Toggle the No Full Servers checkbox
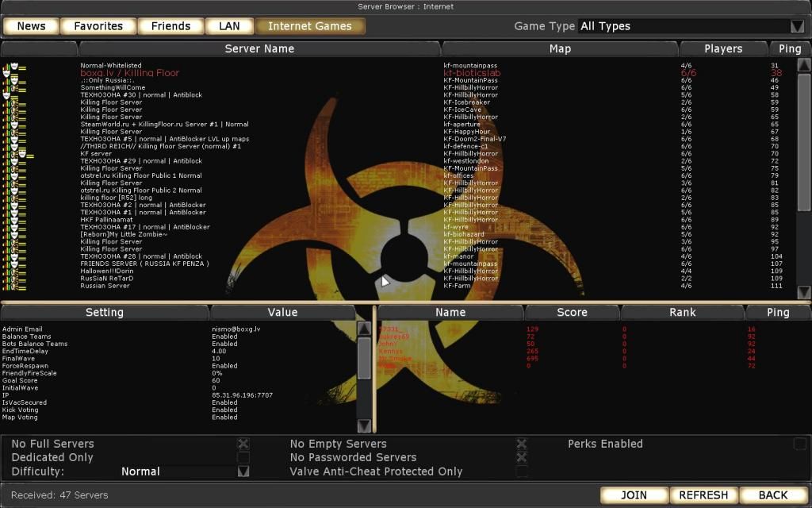Screen dimensions: 812x508 [243, 444]
